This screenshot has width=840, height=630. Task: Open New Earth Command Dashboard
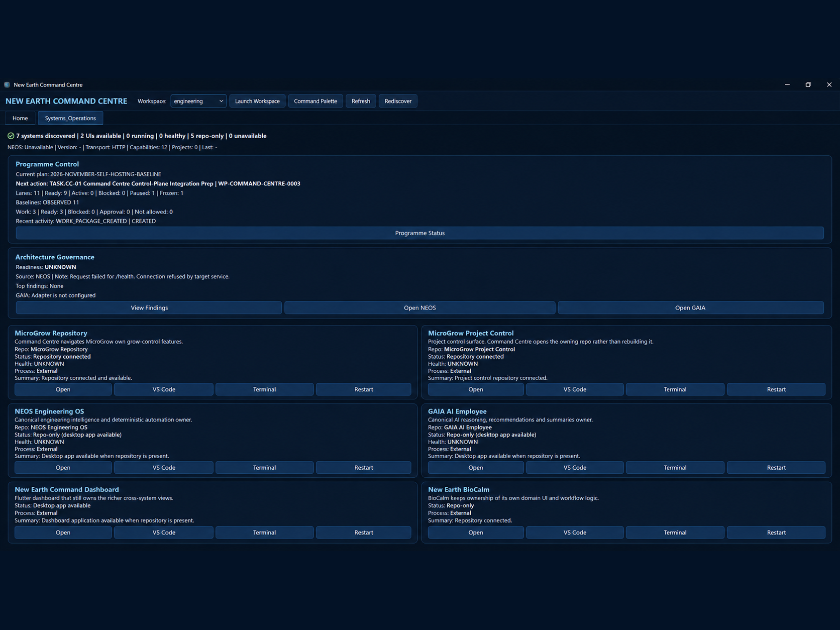pyautogui.click(x=63, y=533)
